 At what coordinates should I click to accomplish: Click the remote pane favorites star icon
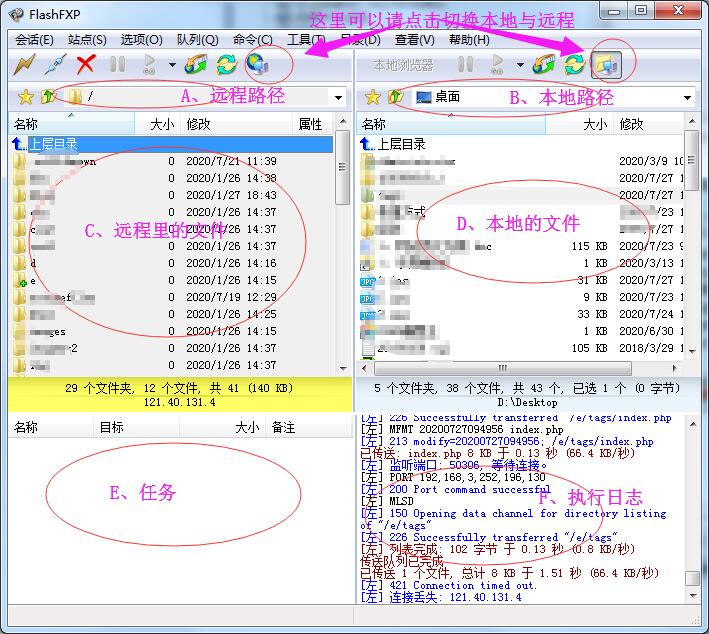point(26,97)
